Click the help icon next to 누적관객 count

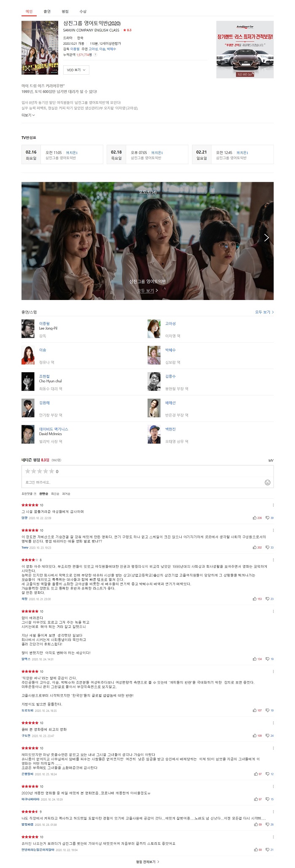(x=95, y=55)
